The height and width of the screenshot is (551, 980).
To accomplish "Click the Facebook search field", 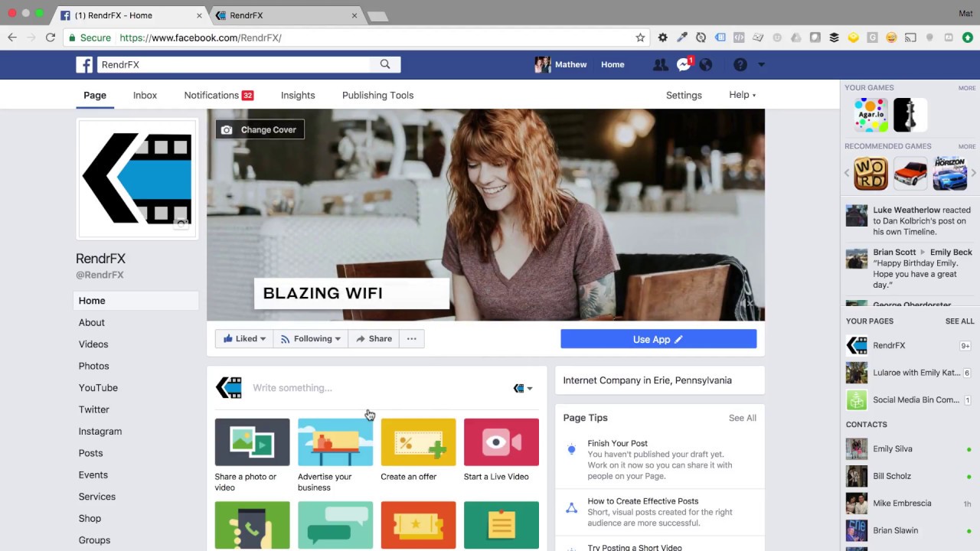I will pos(234,65).
